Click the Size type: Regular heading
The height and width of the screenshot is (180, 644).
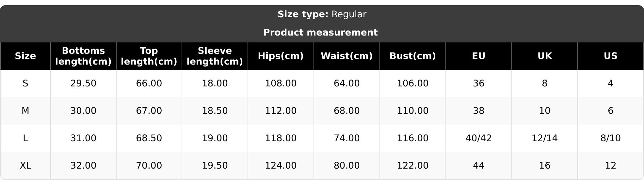322,14
